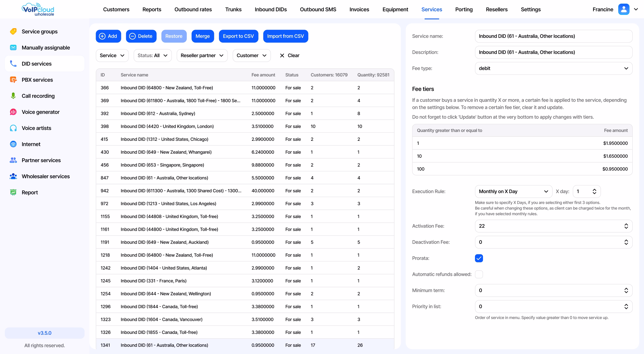This screenshot has height=354, width=644.
Task: Click the Manually assignable envelope icon
Action: [x=13, y=48]
